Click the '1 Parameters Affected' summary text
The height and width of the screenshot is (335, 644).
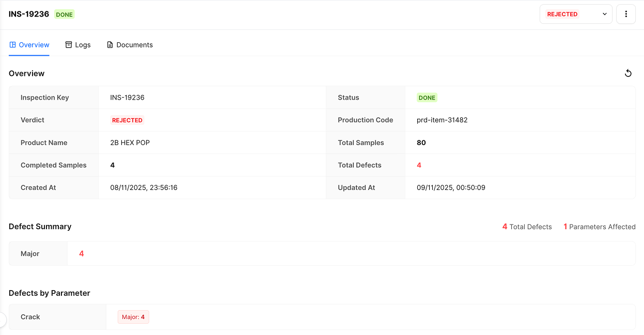599,227
